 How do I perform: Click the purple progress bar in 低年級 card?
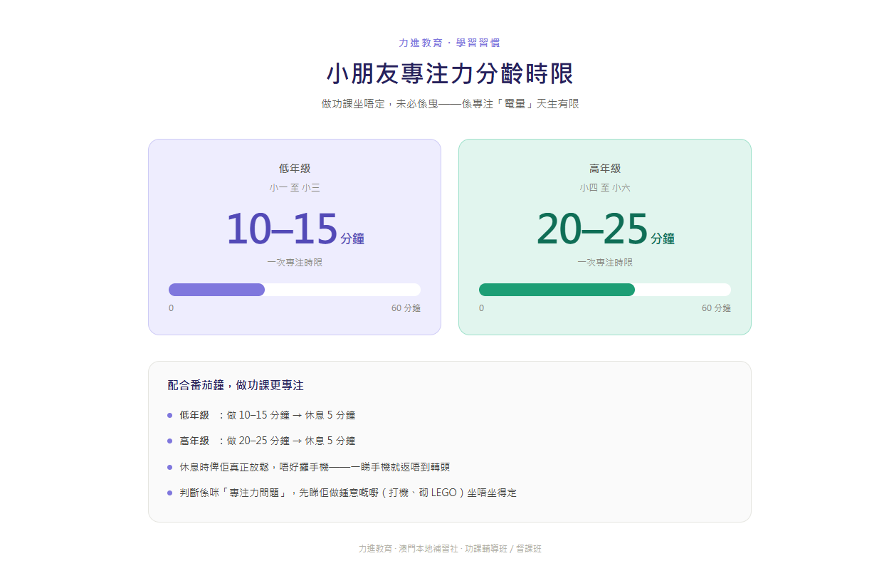click(295, 290)
